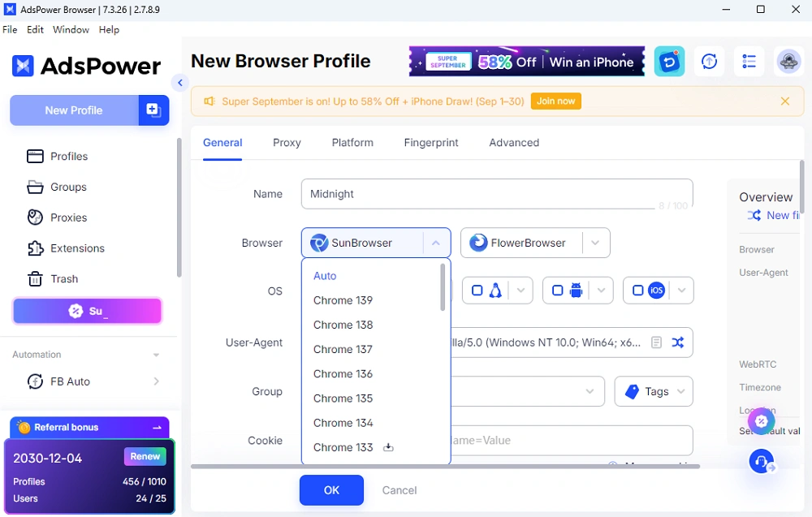The height and width of the screenshot is (517, 812).
Task: Open the Fingerprint tab
Action: (431, 143)
